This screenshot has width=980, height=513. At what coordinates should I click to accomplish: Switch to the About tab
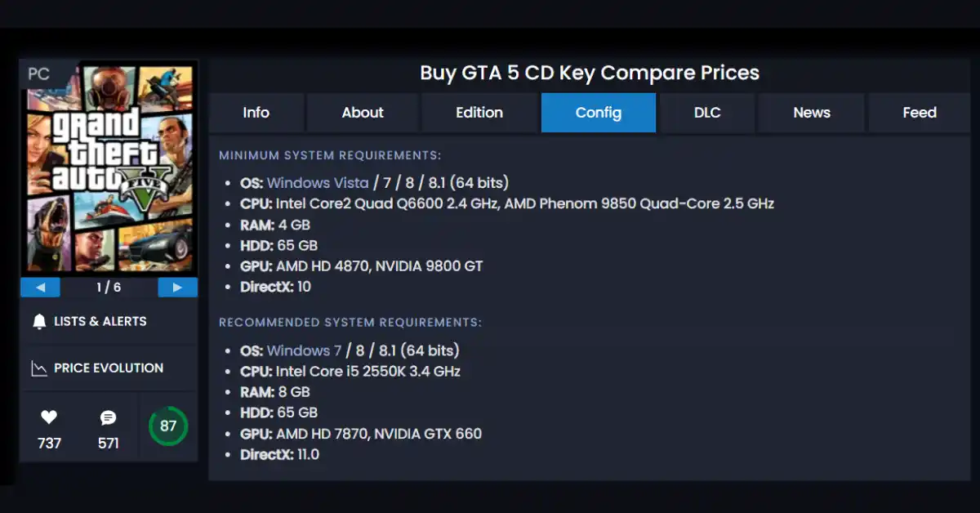click(363, 113)
